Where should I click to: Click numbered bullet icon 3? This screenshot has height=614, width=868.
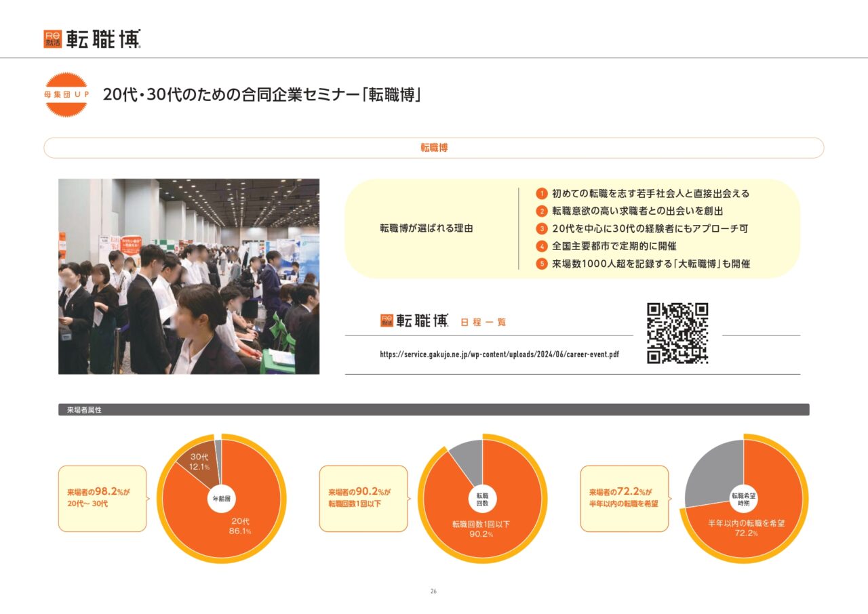point(541,229)
